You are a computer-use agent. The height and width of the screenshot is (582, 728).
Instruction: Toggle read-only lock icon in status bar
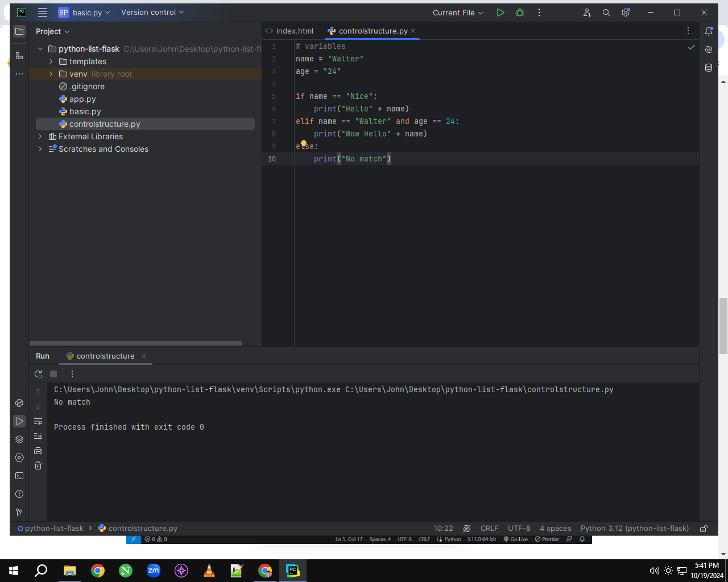coord(704,529)
